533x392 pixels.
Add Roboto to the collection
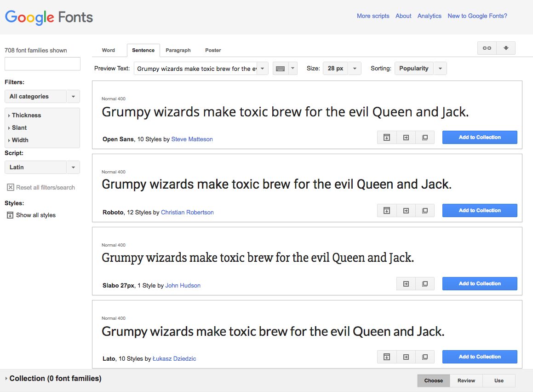click(480, 210)
